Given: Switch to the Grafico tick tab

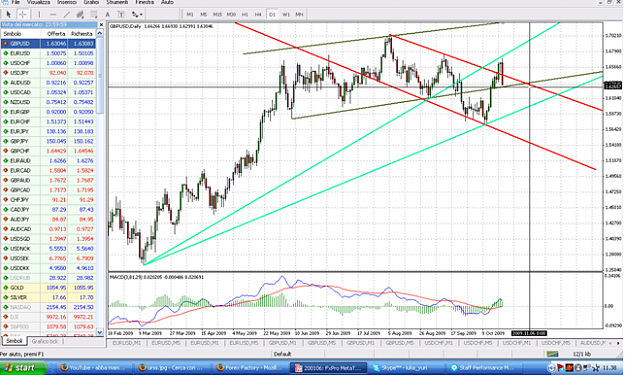Looking at the screenshot, I should click(x=45, y=341).
